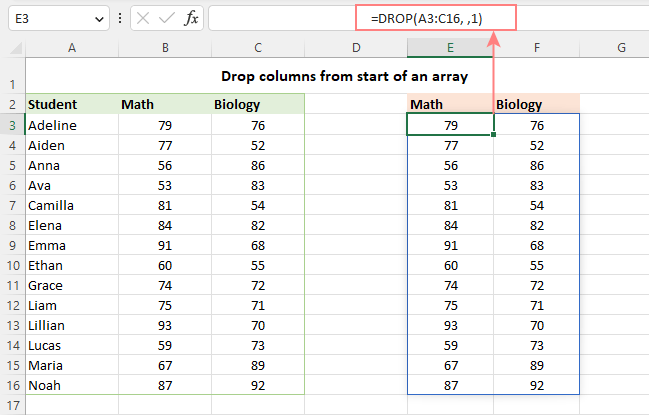The width and height of the screenshot is (649, 415).
Task: Click the 'Biology' header in column C
Action: click(258, 104)
